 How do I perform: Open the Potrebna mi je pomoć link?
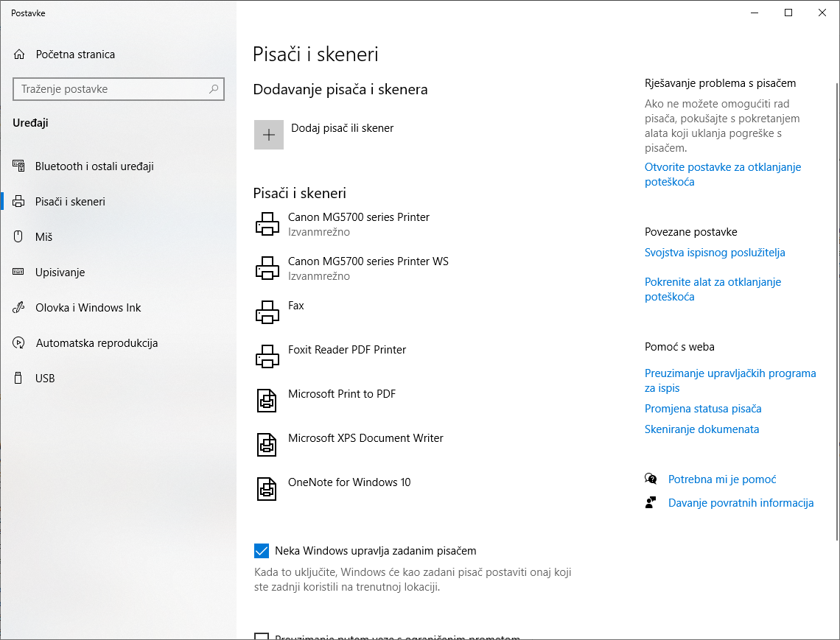click(722, 479)
